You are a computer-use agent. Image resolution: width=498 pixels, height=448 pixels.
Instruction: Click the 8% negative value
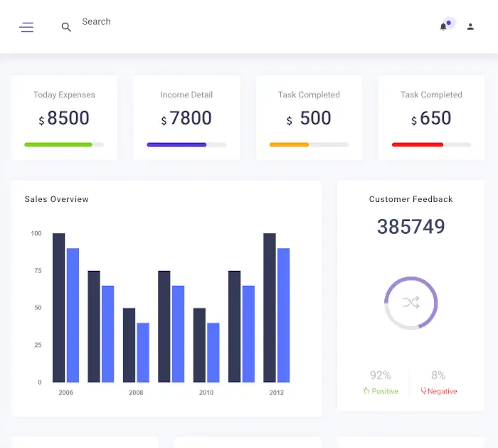(438, 375)
